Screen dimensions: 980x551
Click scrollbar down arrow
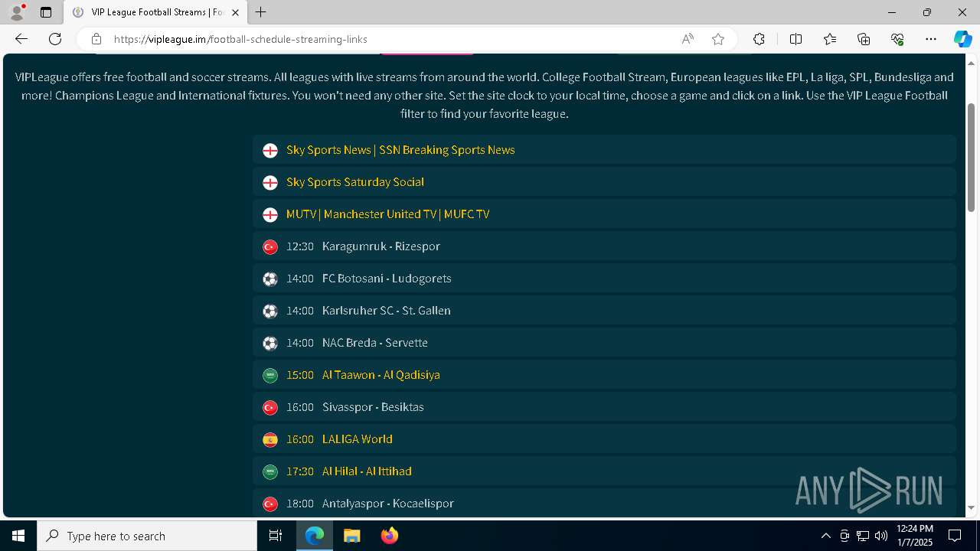click(x=972, y=507)
